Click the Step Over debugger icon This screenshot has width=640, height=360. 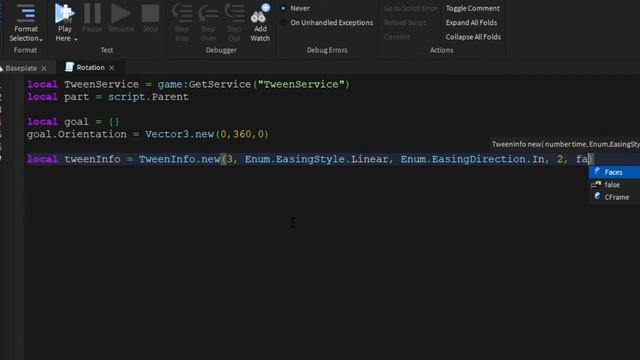(208, 13)
